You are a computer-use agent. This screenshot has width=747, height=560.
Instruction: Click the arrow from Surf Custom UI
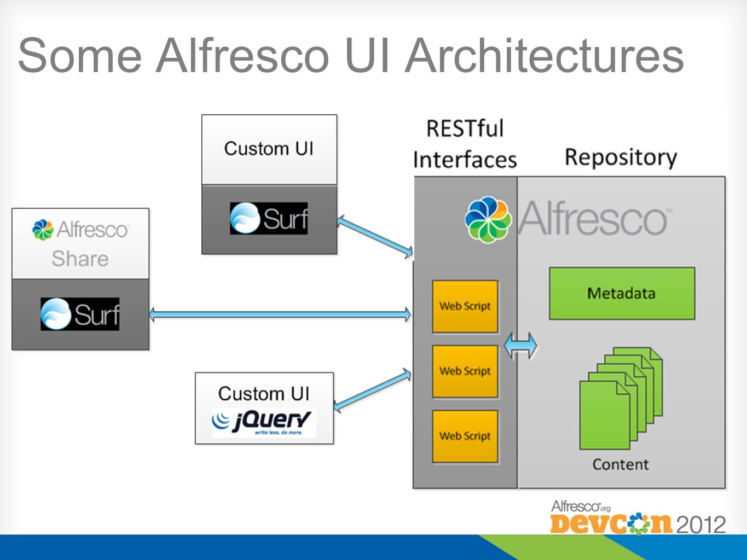[x=375, y=236]
